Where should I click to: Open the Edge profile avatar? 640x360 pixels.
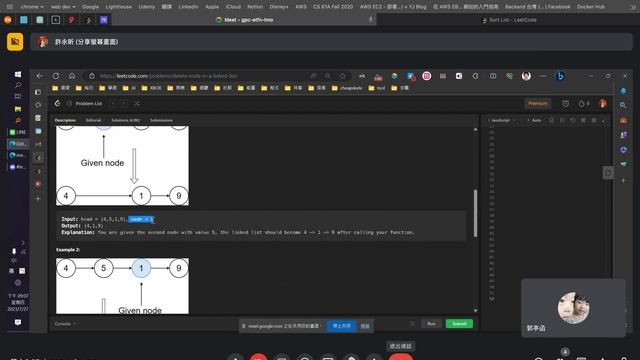coord(526,76)
